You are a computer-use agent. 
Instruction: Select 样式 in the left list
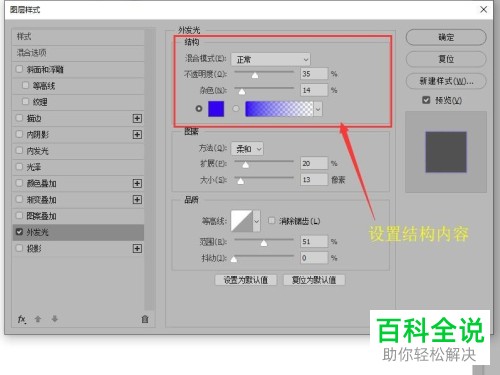click(x=79, y=36)
